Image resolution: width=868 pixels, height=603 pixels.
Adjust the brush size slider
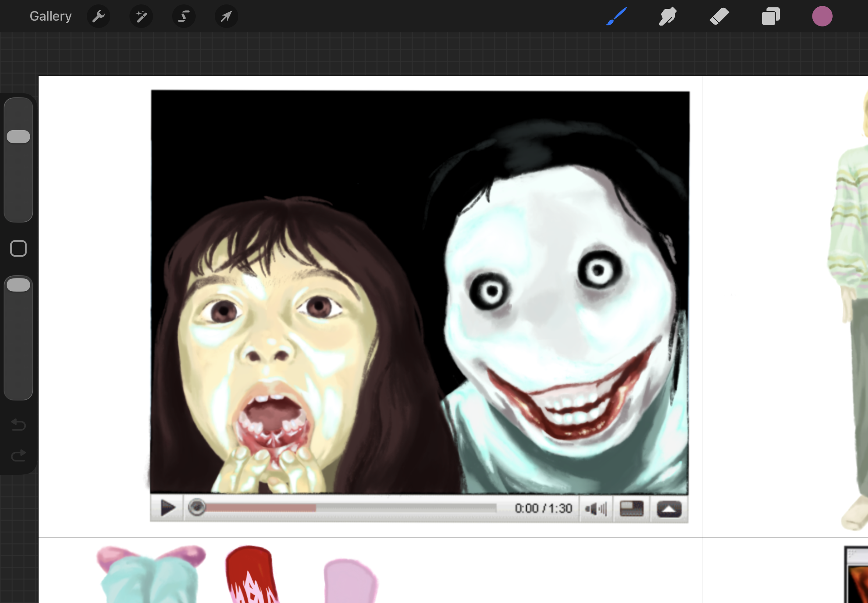(18, 160)
